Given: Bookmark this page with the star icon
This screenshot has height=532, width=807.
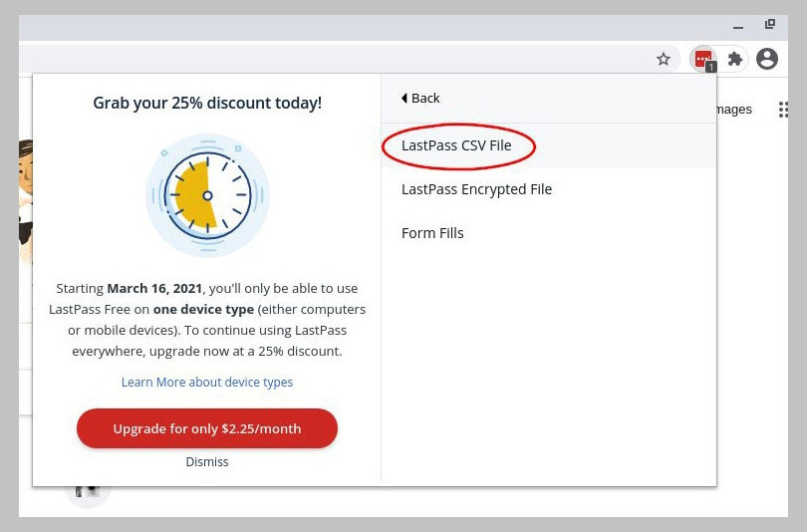Looking at the screenshot, I should click(x=664, y=59).
